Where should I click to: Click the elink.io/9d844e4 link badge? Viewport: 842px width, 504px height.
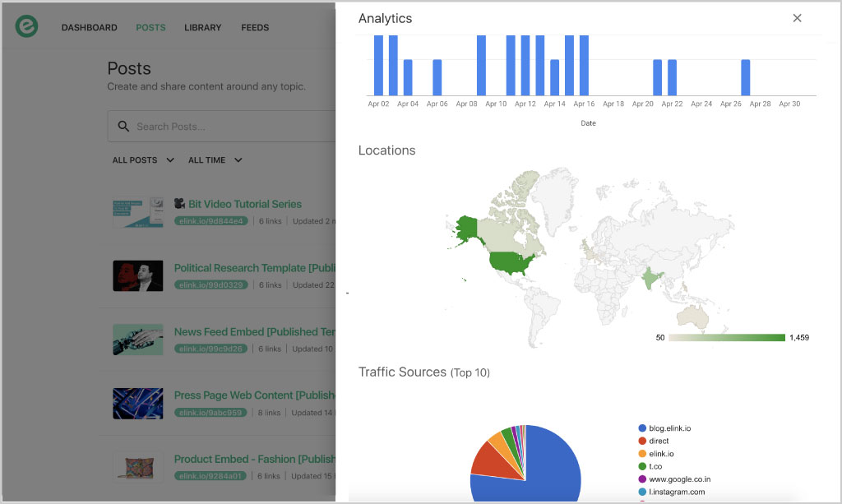click(x=211, y=220)
